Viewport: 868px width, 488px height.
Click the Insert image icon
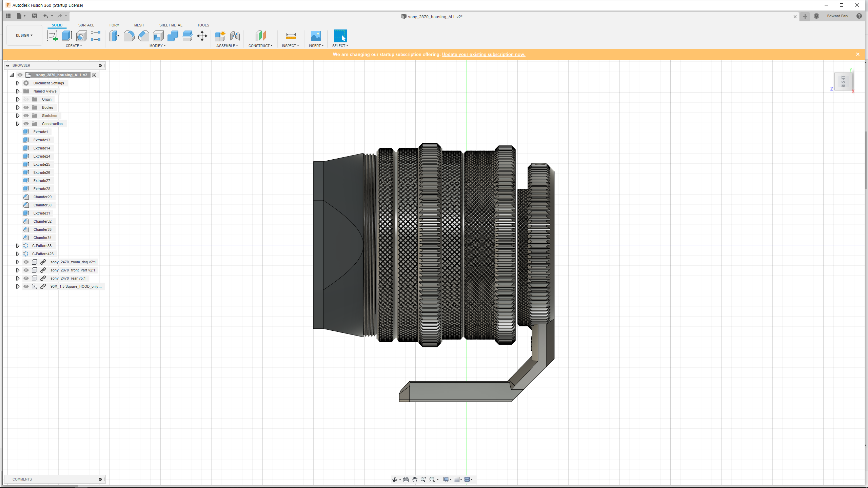(315, 36)
